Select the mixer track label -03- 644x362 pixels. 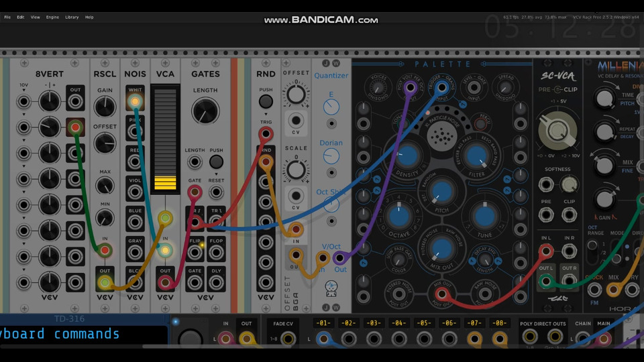click(x=374, y=323)
